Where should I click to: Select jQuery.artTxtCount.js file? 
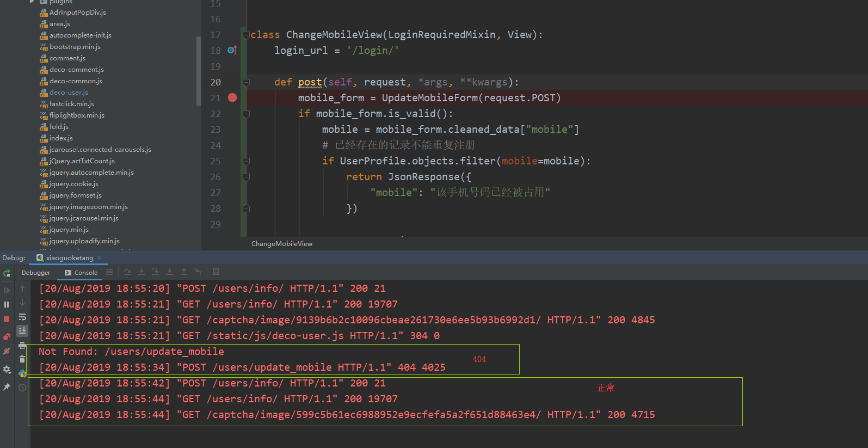[x=82, y=161]
